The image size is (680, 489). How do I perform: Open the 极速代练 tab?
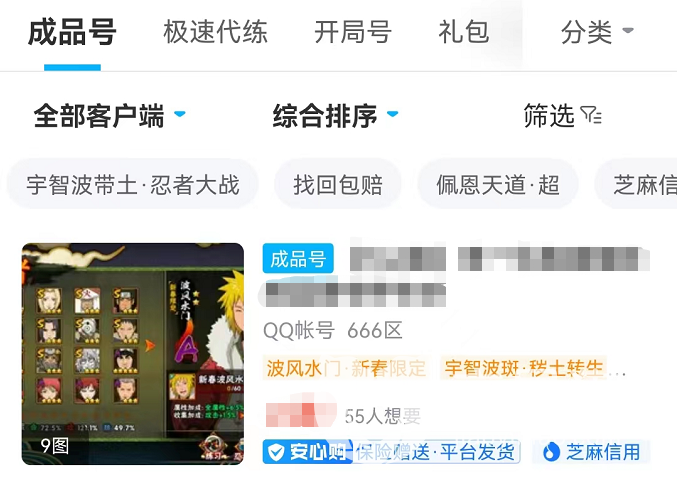click(216, 32)
